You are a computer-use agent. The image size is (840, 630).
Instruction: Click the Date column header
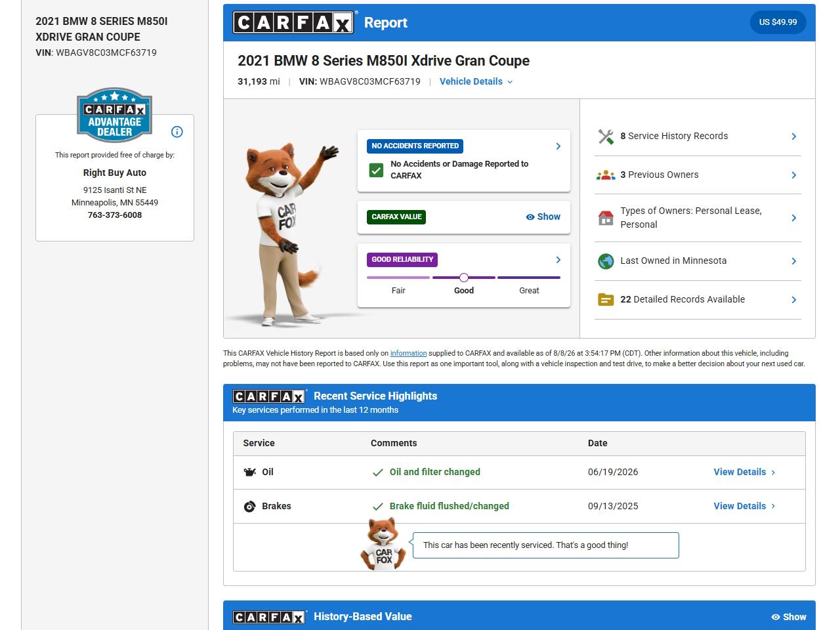coord(598,444)
